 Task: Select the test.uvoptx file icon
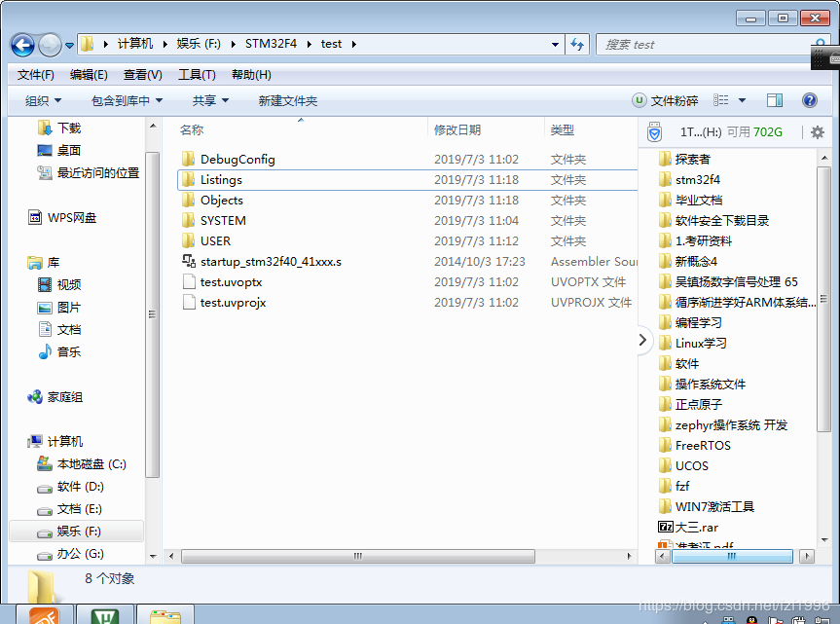[189, 281]
